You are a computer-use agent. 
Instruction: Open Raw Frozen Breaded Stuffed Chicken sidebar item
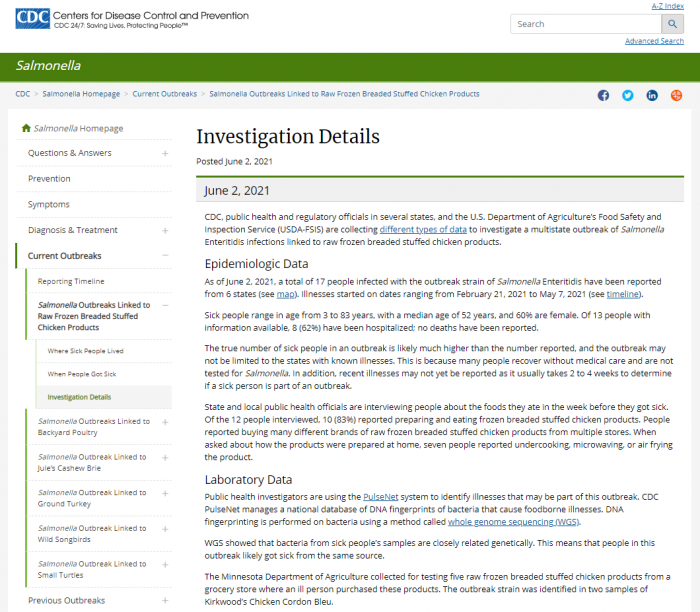[94, 316]
